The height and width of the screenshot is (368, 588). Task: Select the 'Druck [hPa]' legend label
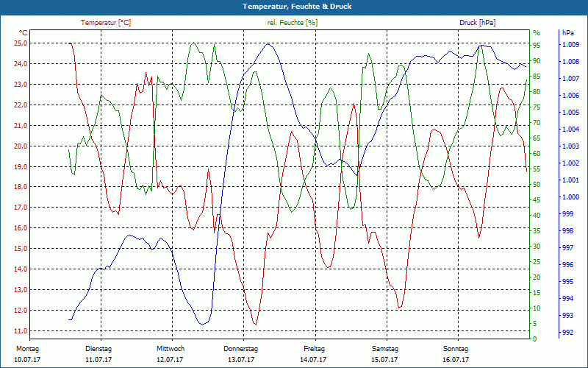coord(477,23)
